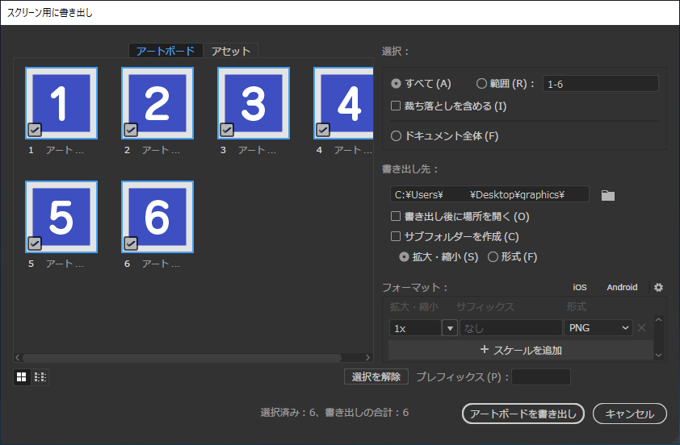Select artboard 5 thumbnail
Viewport: 680px width, 445px height.
(61, 217)
